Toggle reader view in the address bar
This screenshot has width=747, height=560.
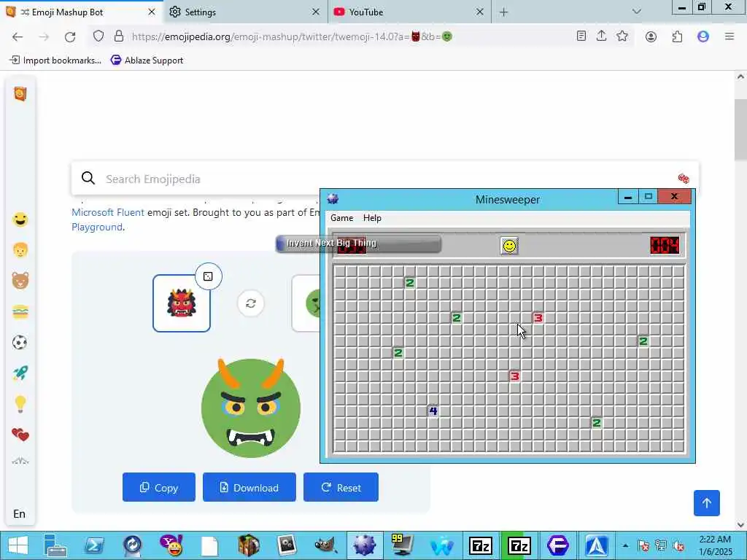pyautogui.click(x=581, y=36)
